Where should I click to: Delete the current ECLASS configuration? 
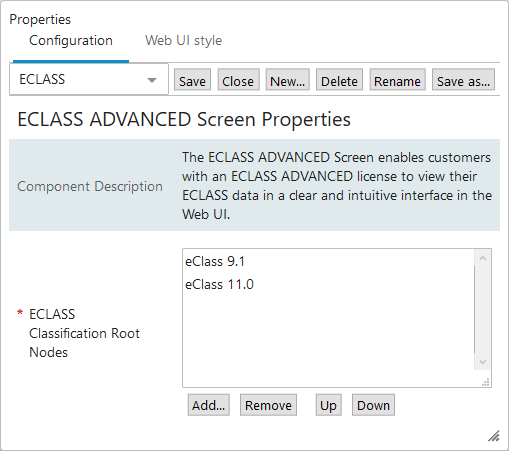[339, 80]
